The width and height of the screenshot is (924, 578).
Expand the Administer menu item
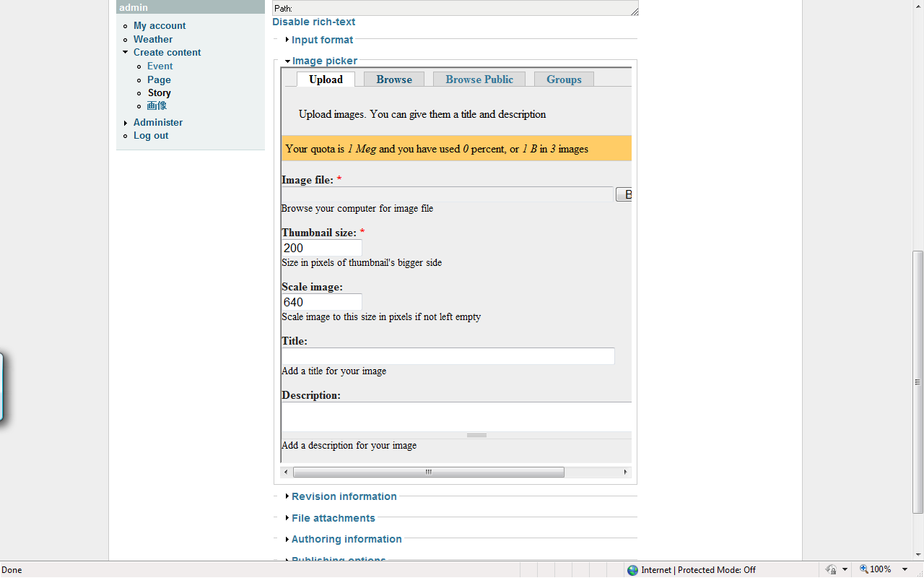[x=157, y=122]
